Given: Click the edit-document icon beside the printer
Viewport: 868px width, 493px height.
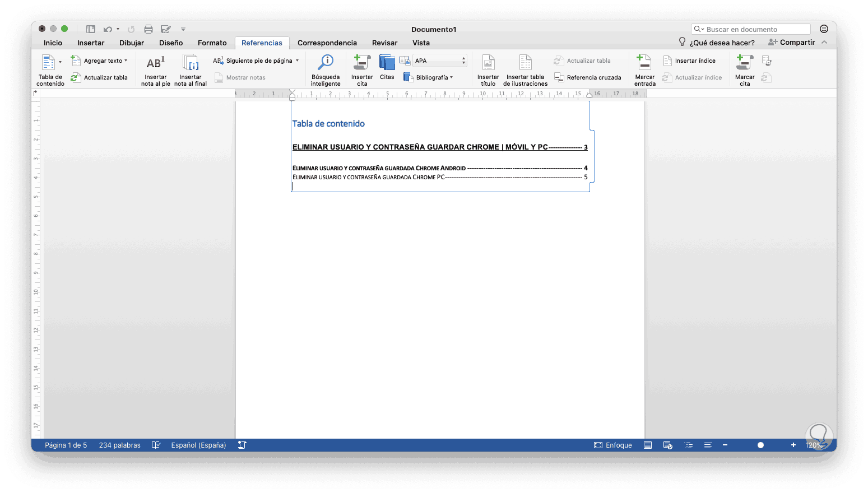Looking at the screenshot, I should tap(166, 29).
